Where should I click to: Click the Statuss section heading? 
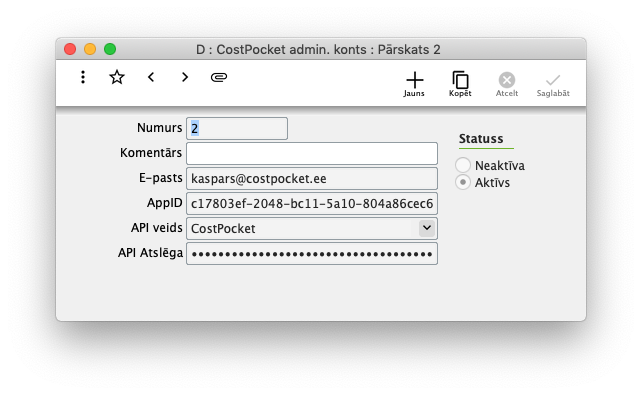[481, 139]
